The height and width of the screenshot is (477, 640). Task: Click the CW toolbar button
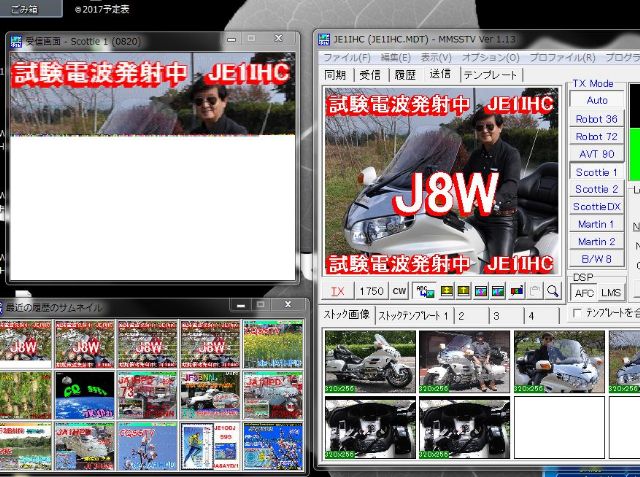coord(399,291)
